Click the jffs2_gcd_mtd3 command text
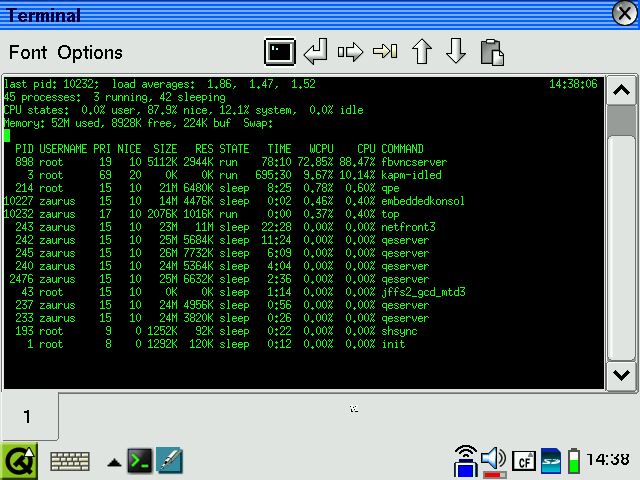Image resolution: width=640 pixels, height=480 pixels. coord(423,292)
